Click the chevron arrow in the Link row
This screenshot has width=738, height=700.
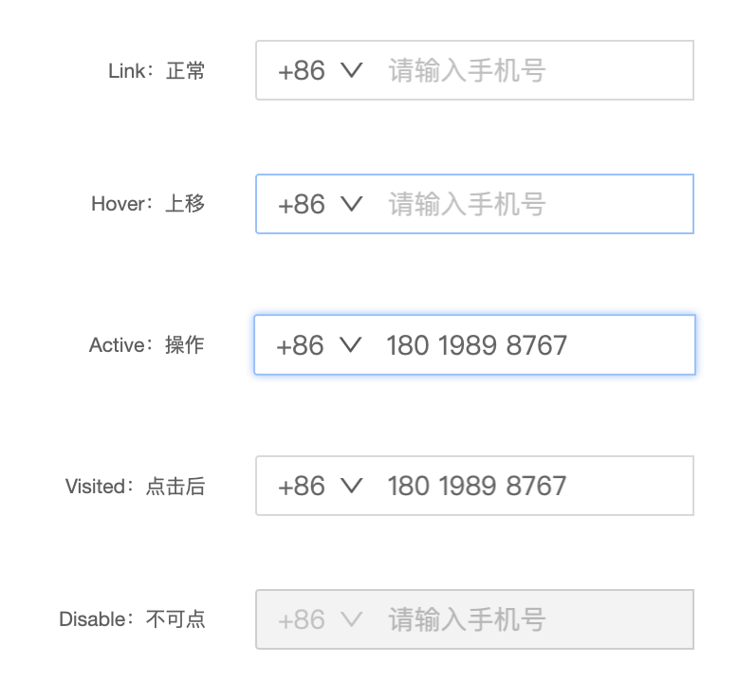pyautogui.click(x=351, y=70)
